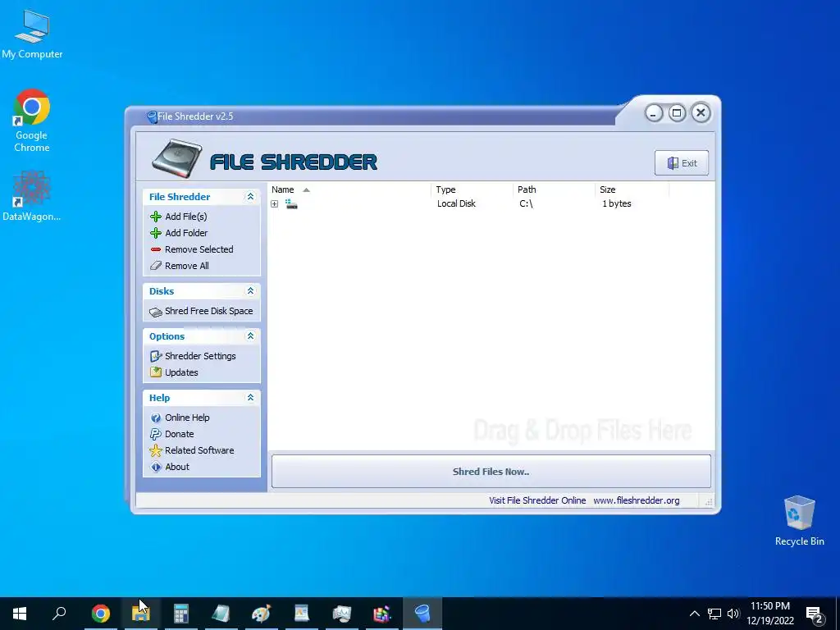Click the window resize grip in status bar
The height and width of the screenshot is (630, 840).
tap(708, 502)
